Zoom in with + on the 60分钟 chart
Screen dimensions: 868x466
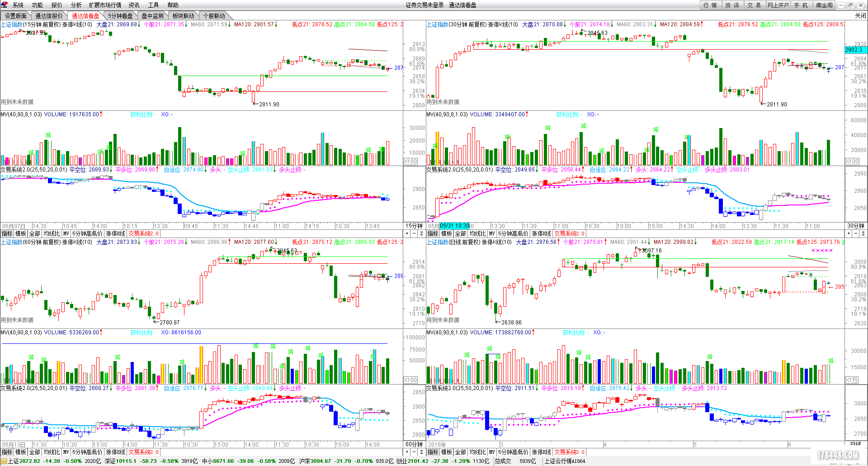[407, 452]
